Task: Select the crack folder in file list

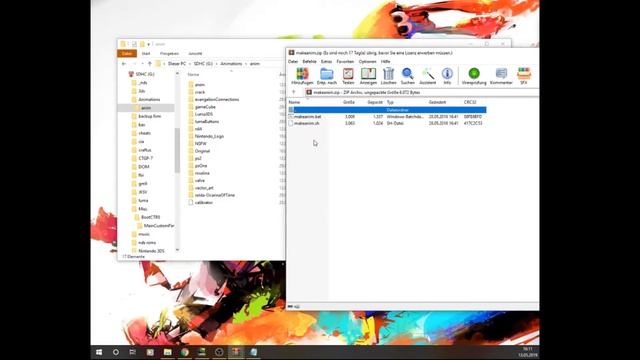Action: [x=197, y=92]
